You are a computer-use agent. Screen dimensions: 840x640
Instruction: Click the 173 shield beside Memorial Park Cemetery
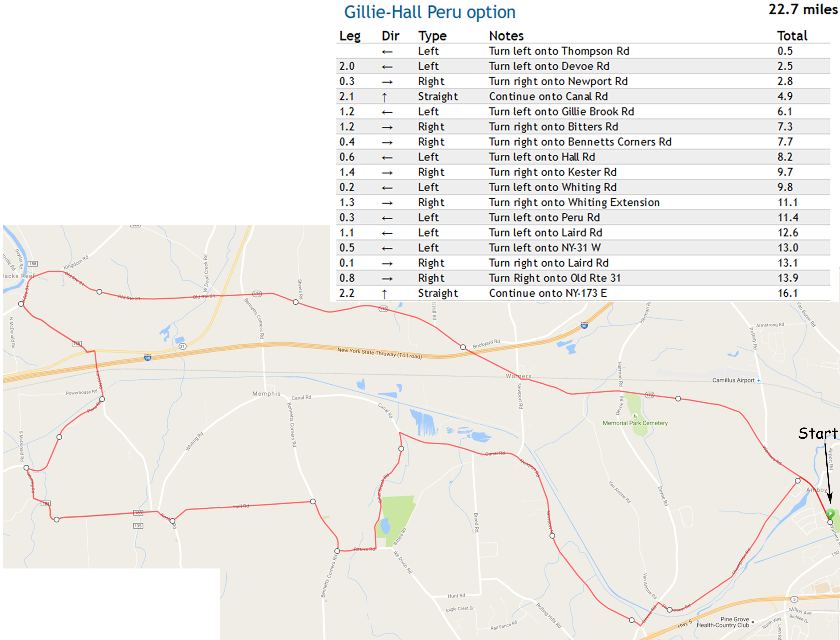click(x=649, y=395)
